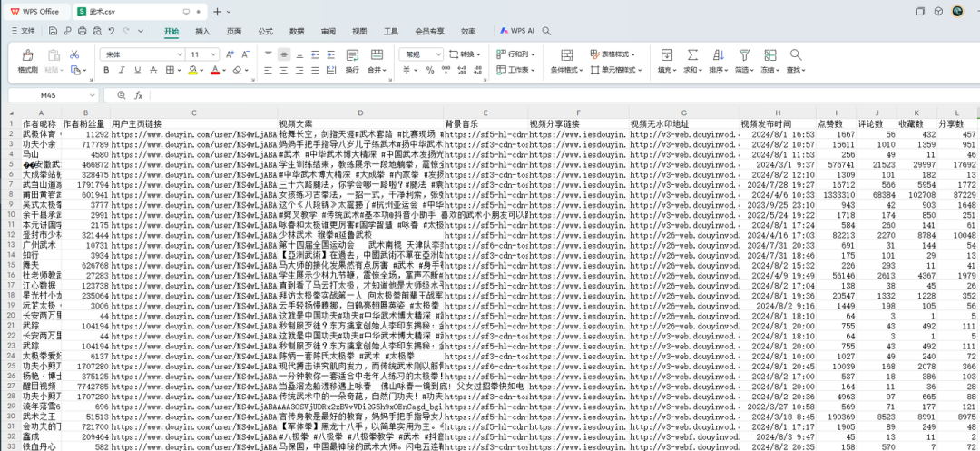
Task: Click the Fill (填充) icon
Action: (x=667, y=55)
